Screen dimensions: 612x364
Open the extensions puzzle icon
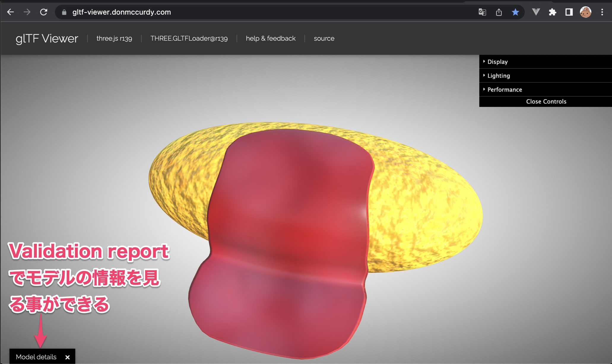coord(552,12)
